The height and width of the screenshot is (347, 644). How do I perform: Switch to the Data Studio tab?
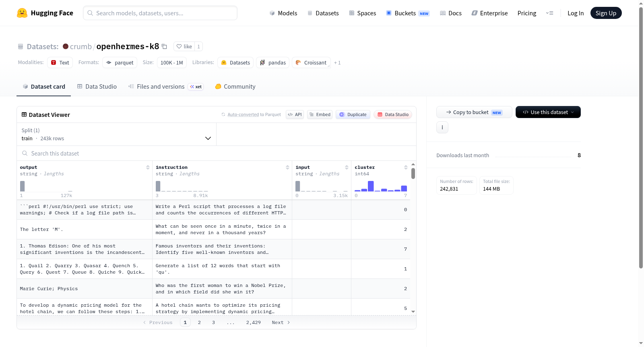[x=97, y=86]
